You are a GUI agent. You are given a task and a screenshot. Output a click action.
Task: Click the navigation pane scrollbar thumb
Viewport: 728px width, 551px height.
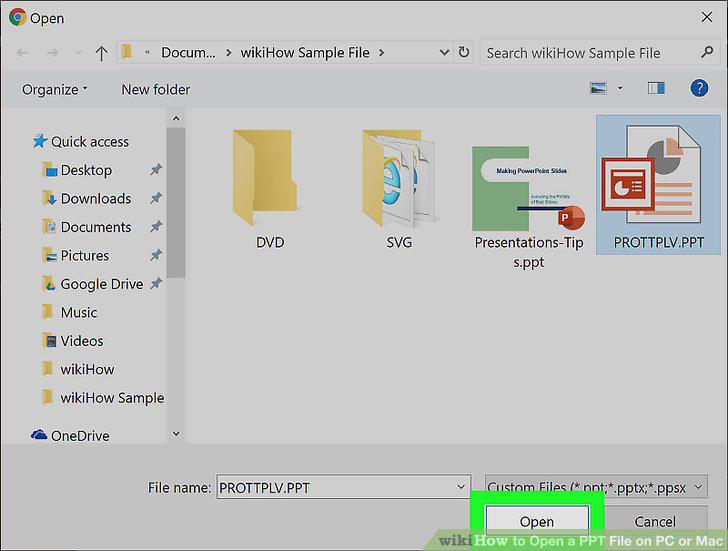coord(176,202)
